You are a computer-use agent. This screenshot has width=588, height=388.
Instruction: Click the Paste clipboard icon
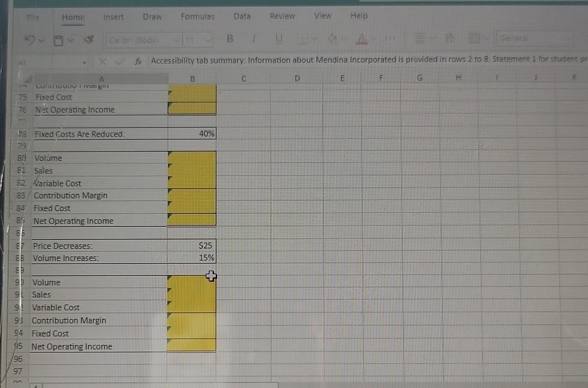tap(58, 40)
